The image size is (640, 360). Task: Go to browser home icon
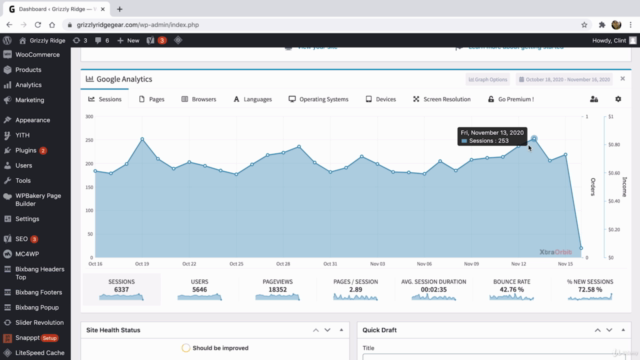pos(52,25)
